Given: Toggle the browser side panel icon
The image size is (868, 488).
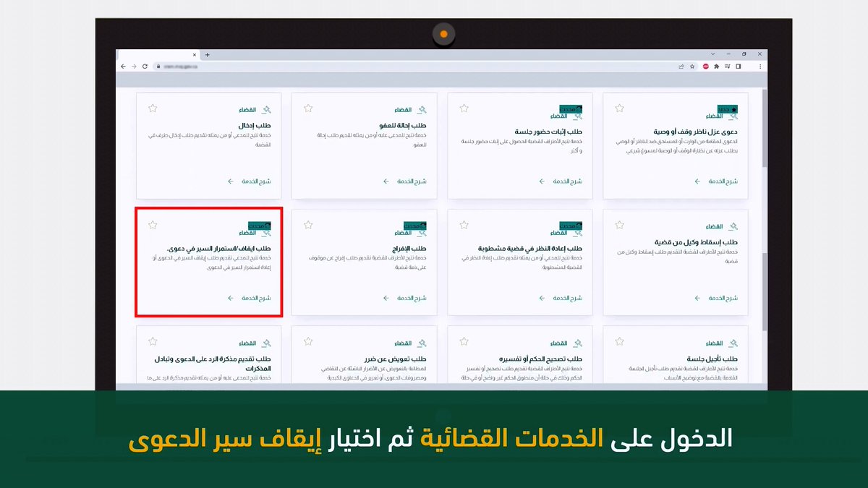Looking at the screenshot, I should click(739, 66).
